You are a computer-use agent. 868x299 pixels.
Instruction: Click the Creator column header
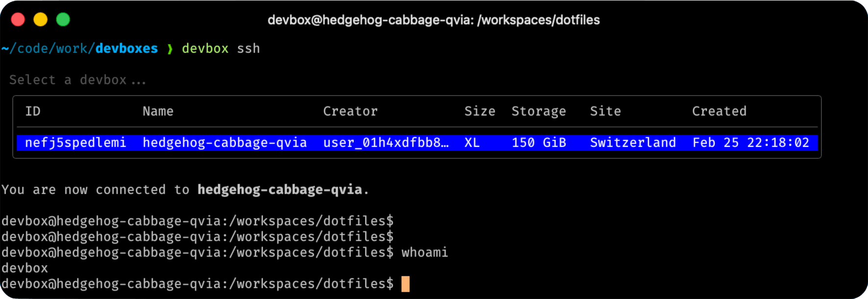tap(350, 111)
